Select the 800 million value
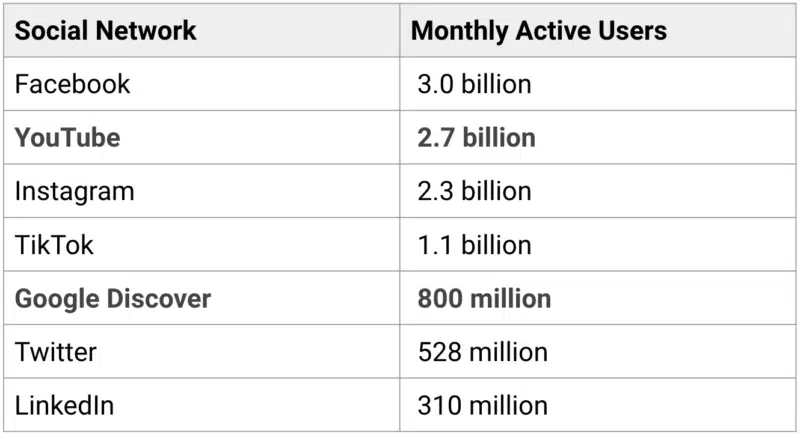Image resolution: width=800 pixels, height=435 pixels. 484,298
